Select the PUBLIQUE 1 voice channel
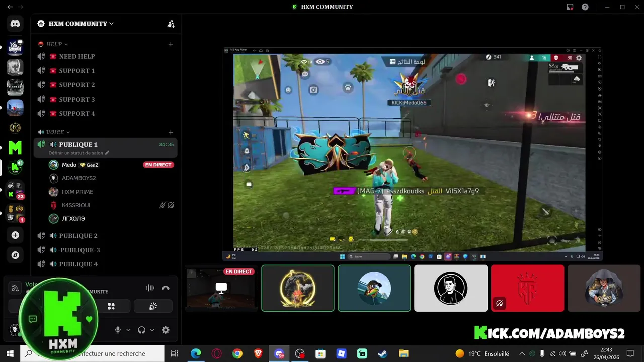 tap(106, 148)
